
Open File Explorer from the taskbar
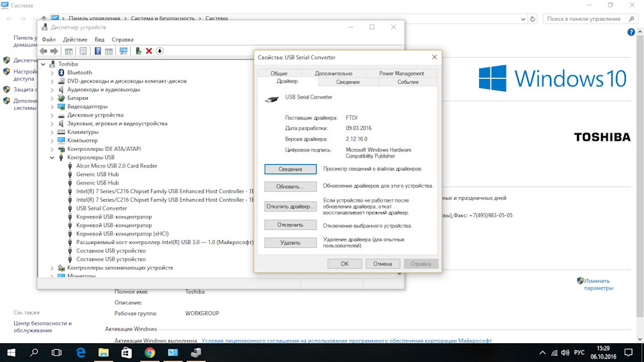tap(103, 353)
